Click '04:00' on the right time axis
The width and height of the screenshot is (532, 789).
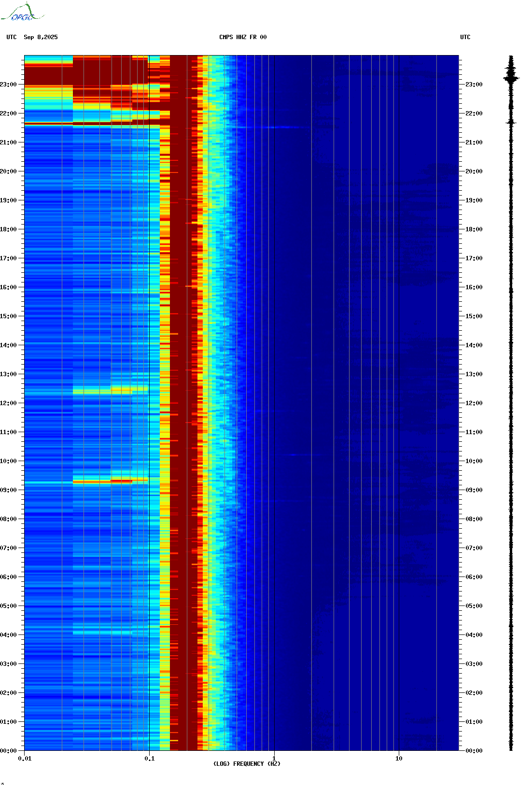pyautogui.click(x=474, y=635)
